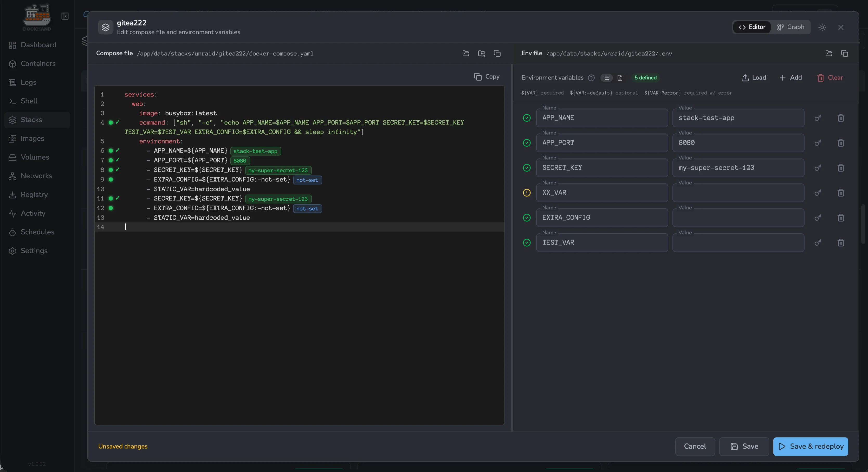
Task: Toggle secret key icon for XX_VAR
Action: click(x=818, y=193)
